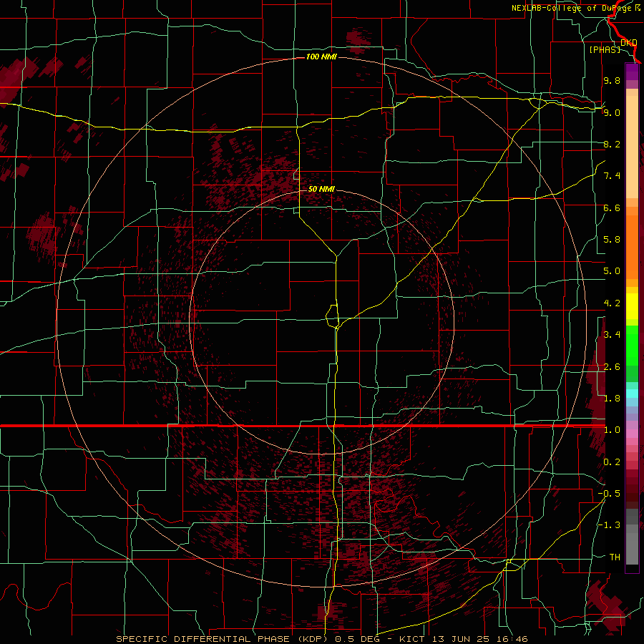Select the 4.2 color scale value
This screenshot has width=644, height=644.
(x=612, y=303)
